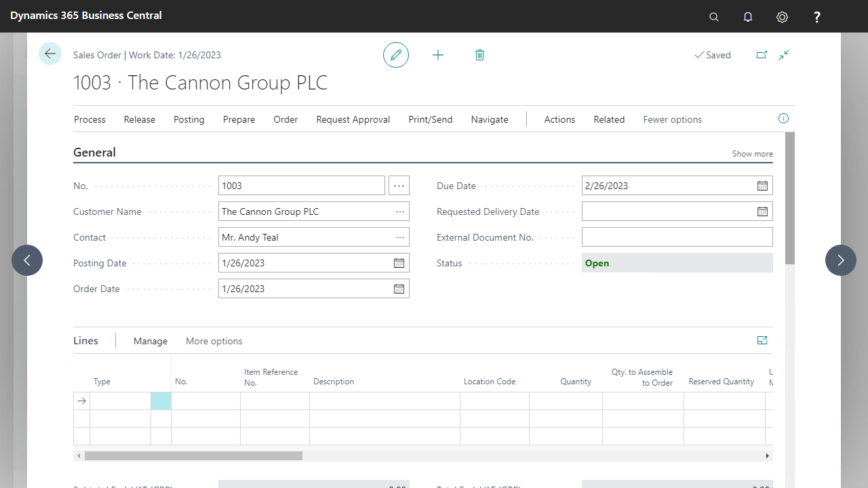Open the notifications bell
The height and width of the screenshot is (488, 868).
pyautogui.click(x=748, y=17)
